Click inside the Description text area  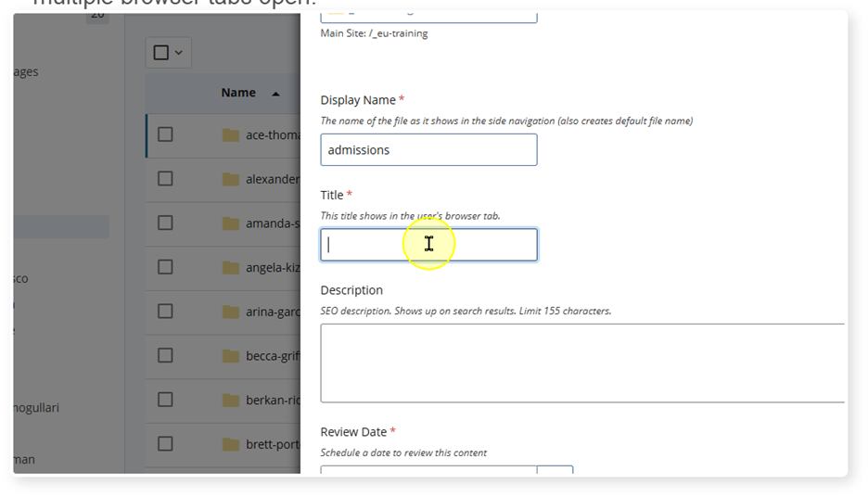tap(581, 363)
